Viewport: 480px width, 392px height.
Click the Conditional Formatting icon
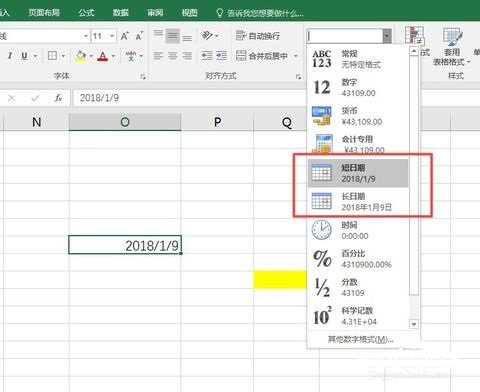[x=414, y=35]
